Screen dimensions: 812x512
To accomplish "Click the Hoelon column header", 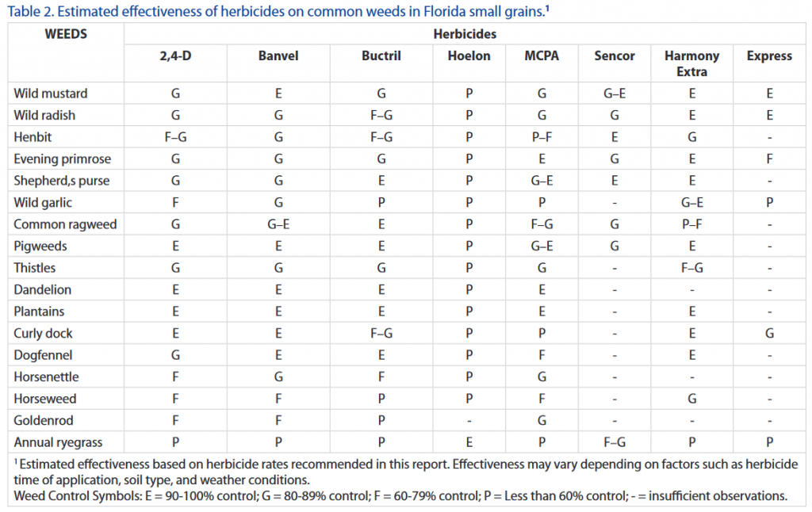I will click(x=469, y=56).
